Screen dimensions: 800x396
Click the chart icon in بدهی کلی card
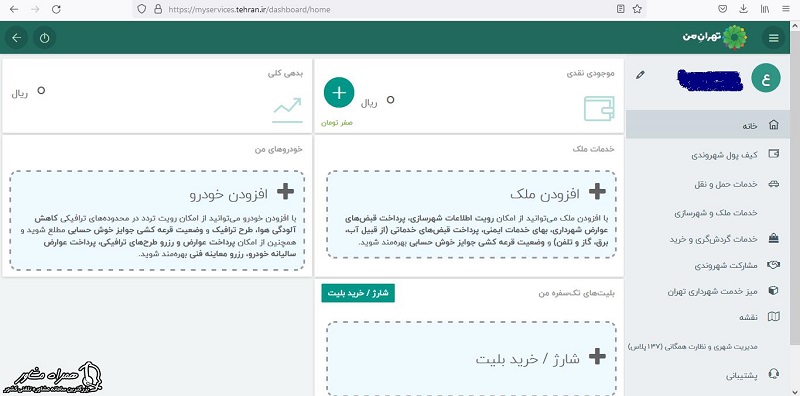pos(287,110)
